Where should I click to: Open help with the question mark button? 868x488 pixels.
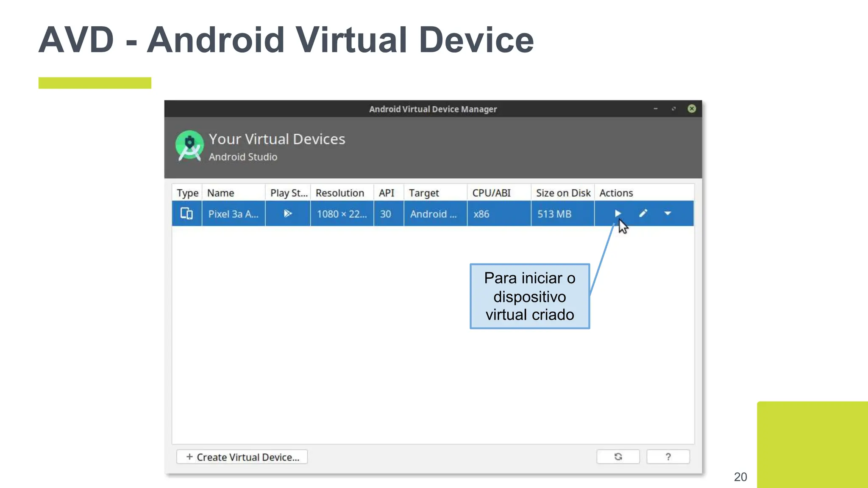668,457
